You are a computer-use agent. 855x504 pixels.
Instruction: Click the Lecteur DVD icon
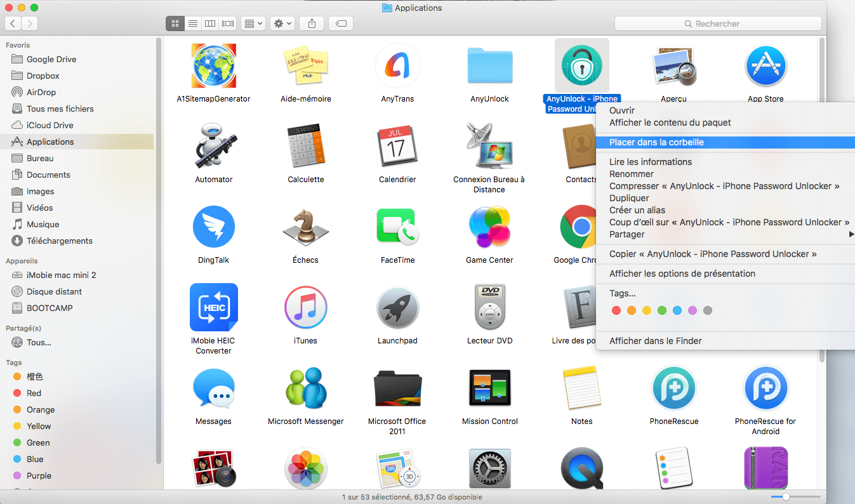point(489,308)
